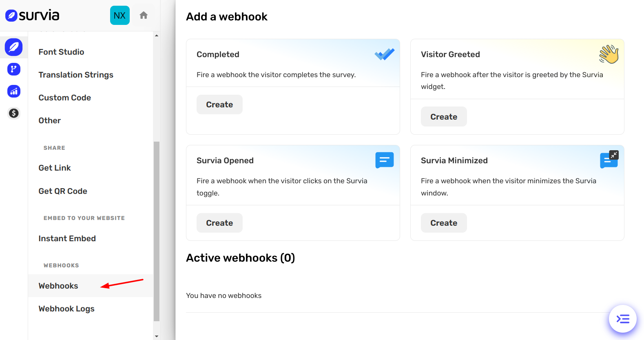This screenshot has width=644, height=340.
Task: Open Font Studio in sidebar
Action: click(61, 52)
